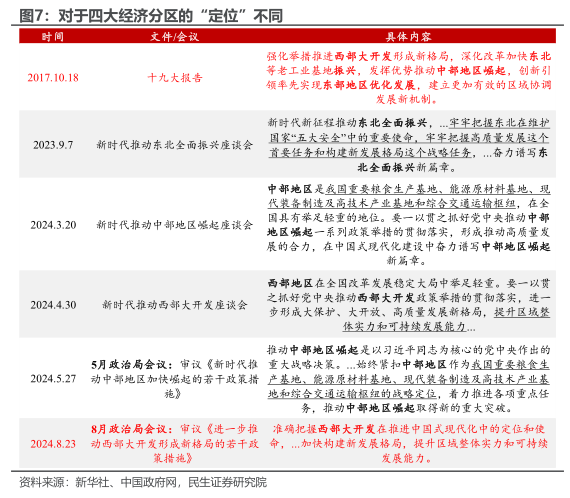The height and width of the screenshot is (498, 570).
Task: Click 新时代推动中部地区崛起座谈会 text
Action: click(x=175, y=225)
